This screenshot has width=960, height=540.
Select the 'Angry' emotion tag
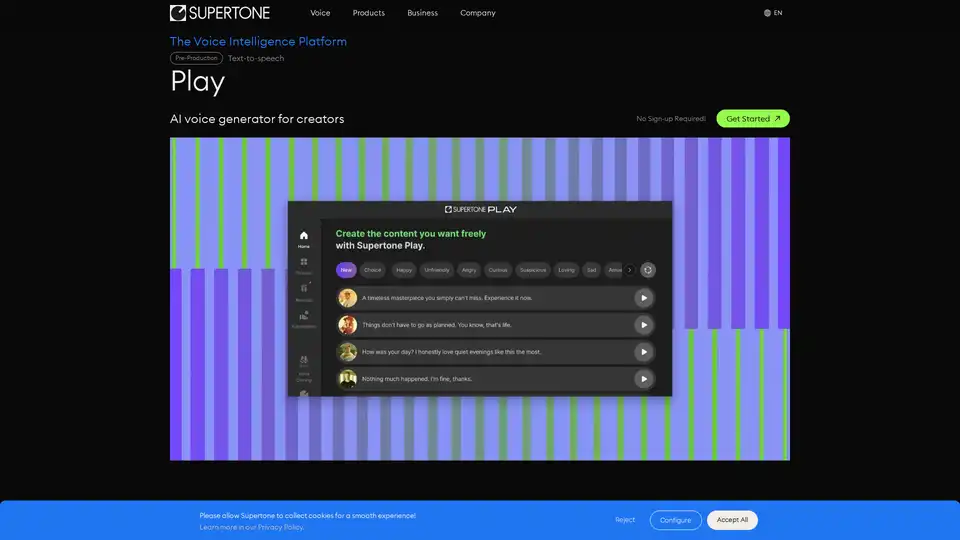coord(469,270)
